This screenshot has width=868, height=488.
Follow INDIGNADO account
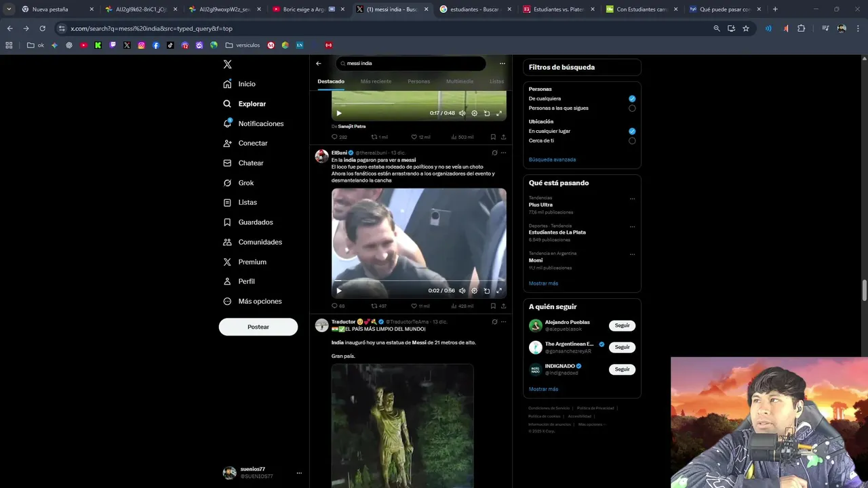(x=622, y=369)
